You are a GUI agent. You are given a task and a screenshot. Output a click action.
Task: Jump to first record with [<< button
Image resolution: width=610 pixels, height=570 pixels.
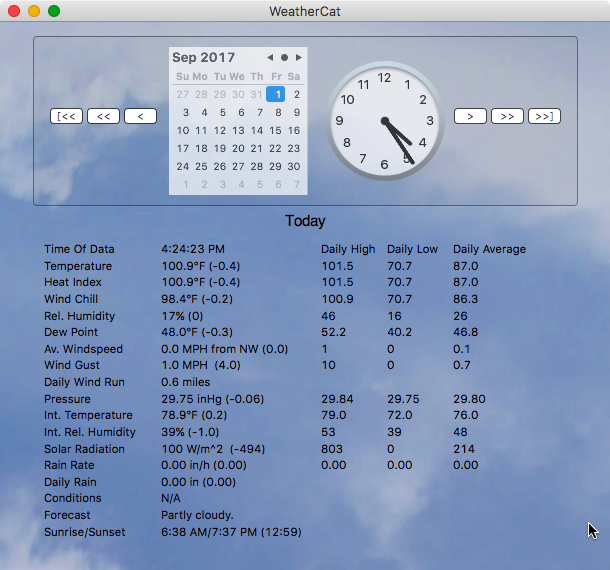pos(66,116)
